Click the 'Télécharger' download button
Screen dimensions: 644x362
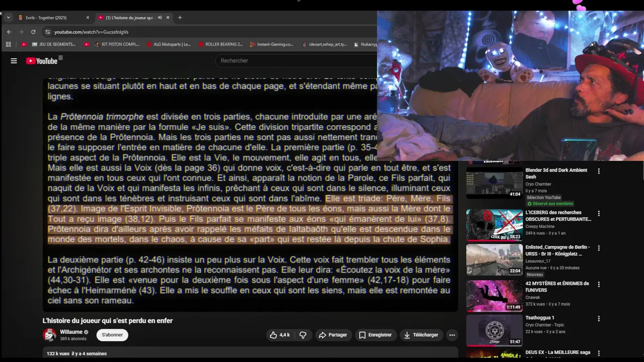tap(421, 335)
